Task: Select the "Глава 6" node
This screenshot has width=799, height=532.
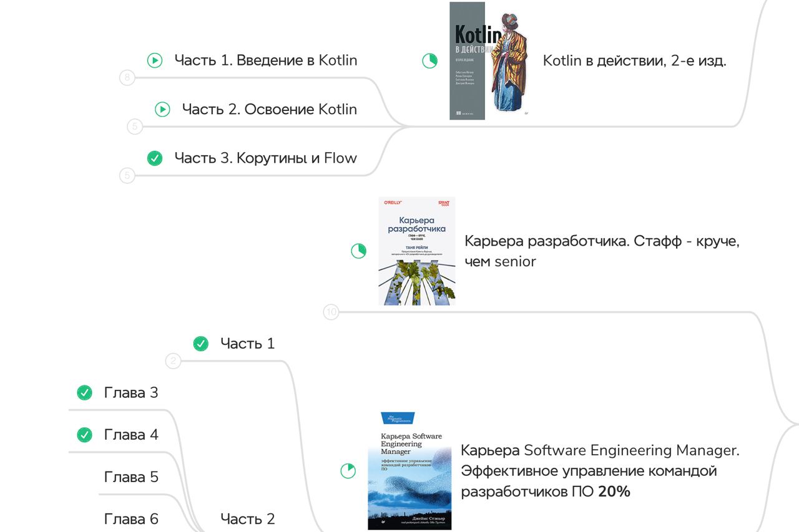Action: click(x=131, y=519)
